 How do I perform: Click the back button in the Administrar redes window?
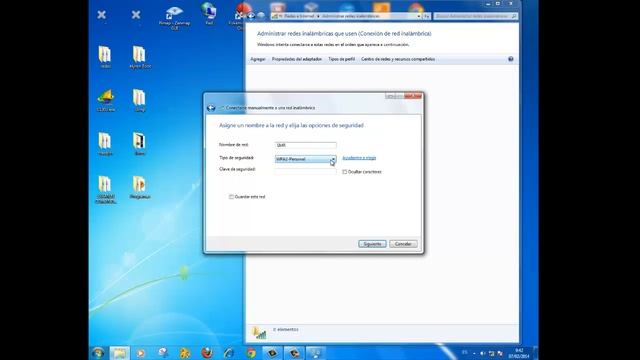tap(251, 16)
